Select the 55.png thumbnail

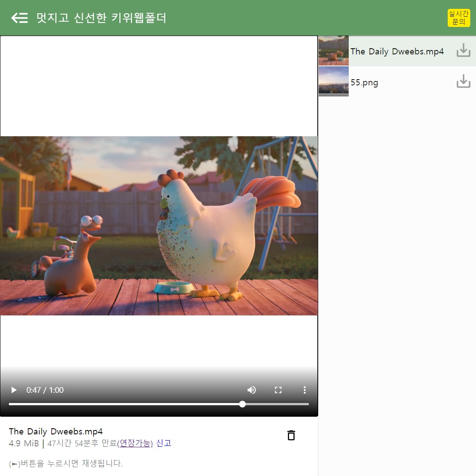pos(333,81)
